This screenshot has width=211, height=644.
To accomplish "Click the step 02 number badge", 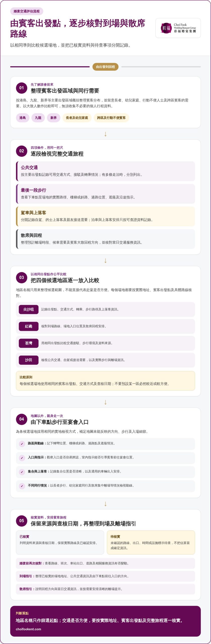I will point(21,151).
